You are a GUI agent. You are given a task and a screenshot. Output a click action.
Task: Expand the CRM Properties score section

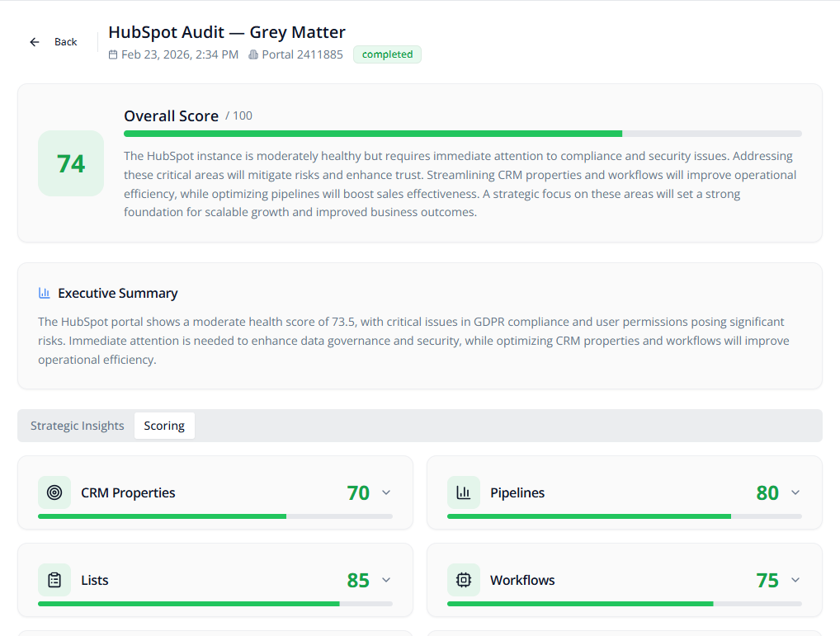click(386, 492)
